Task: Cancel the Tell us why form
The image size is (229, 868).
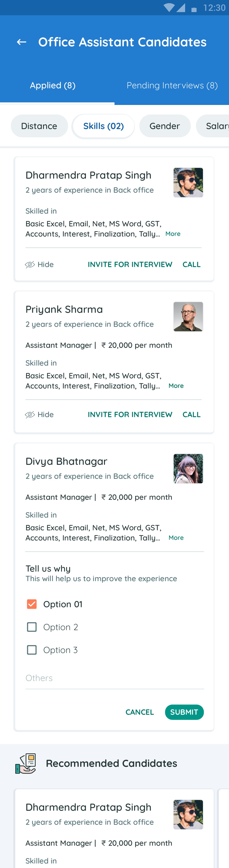Action: tap(140, 712)
